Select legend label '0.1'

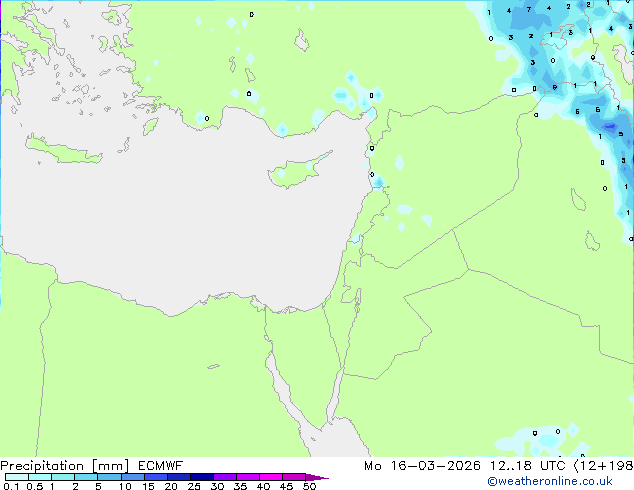tap(11, 486)
